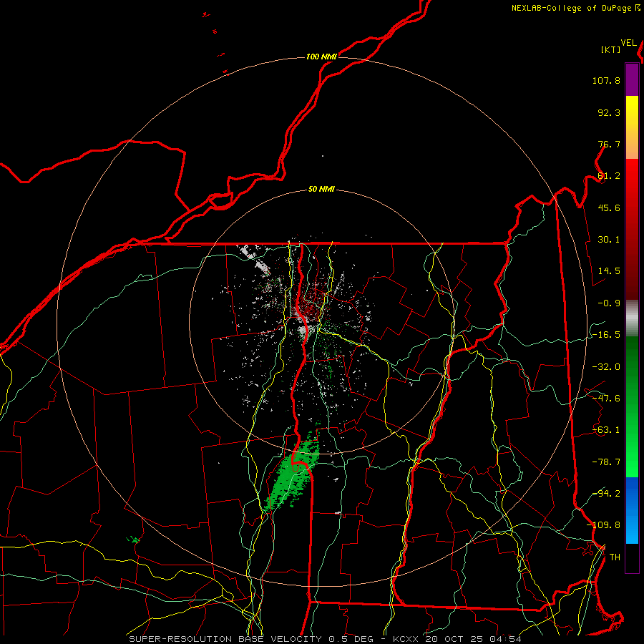Screen dimensions: 644x644
Task: Select the -109.8 legend value
Action: point(603,525)
